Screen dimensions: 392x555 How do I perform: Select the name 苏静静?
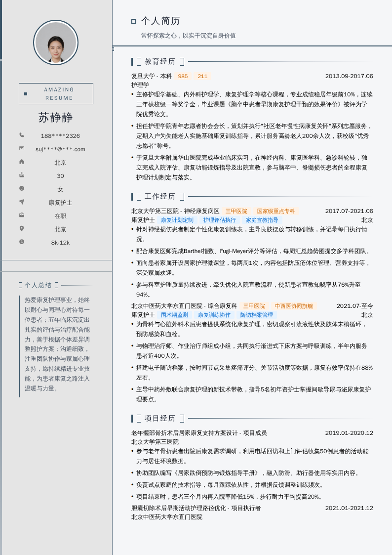tap(55, 118)
